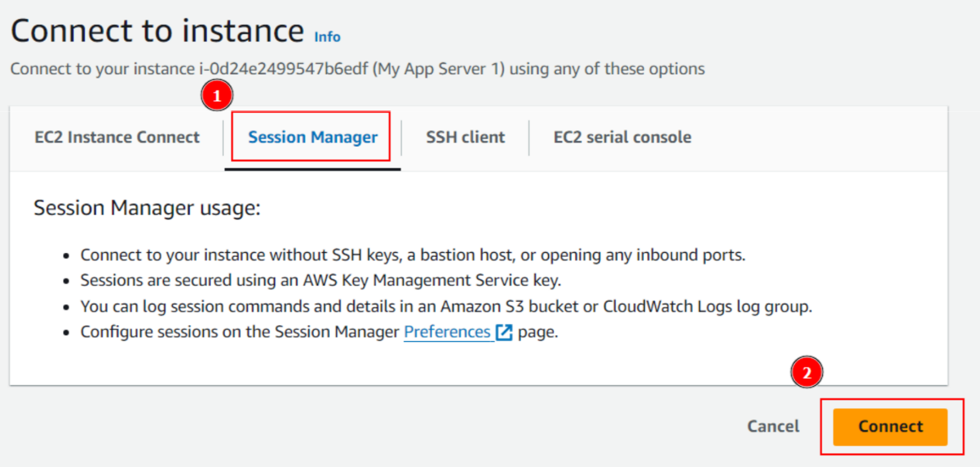
Task: Click bullet about Amazon S3 bucket logging
Action: [x=446, y=306]
